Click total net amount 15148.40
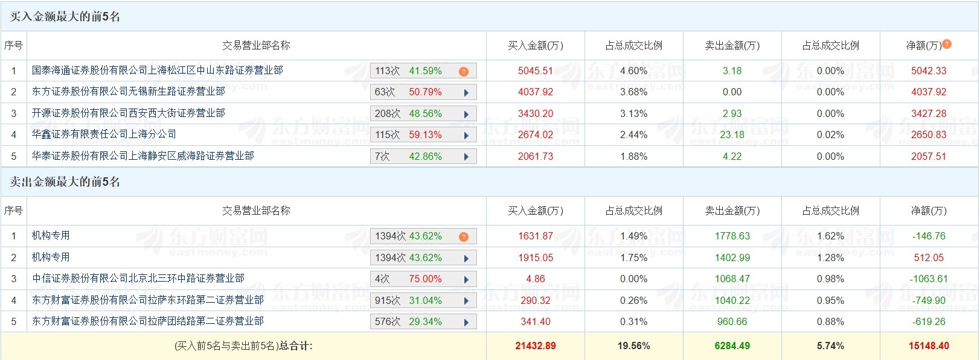Image resolution: width=980 pixels, height=360 pixels. click(x=929, y=346)
